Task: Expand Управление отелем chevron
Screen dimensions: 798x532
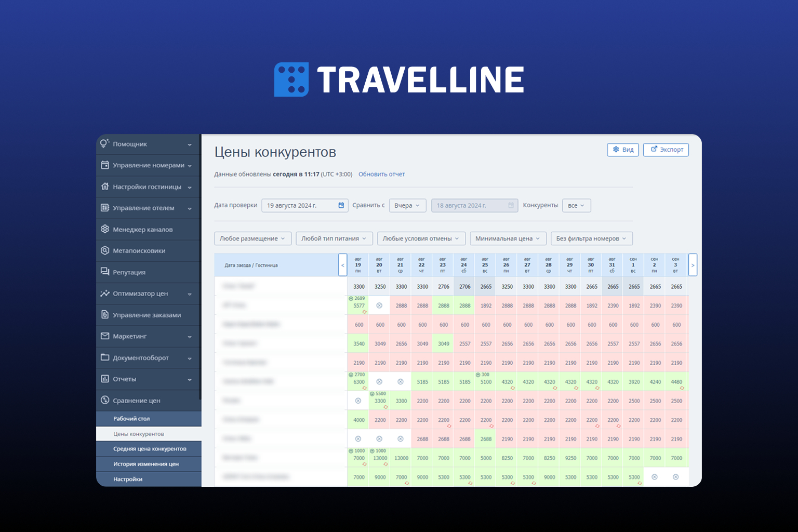Action: (x=190, y=208)
